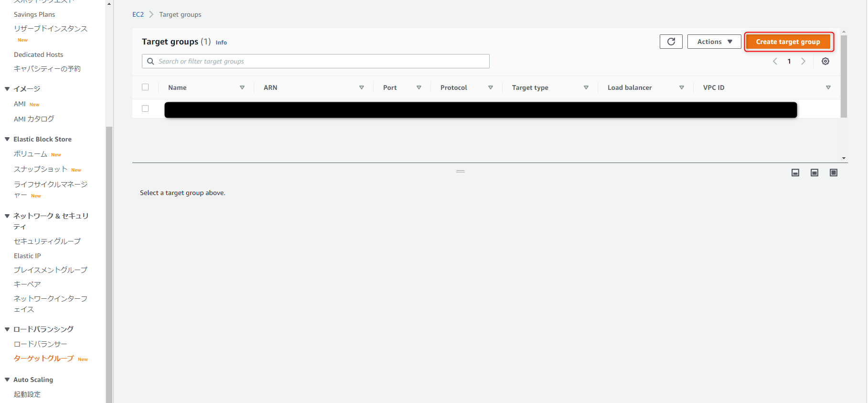
Task: Focus the search or filter target groups field
Action: (316, 61)
